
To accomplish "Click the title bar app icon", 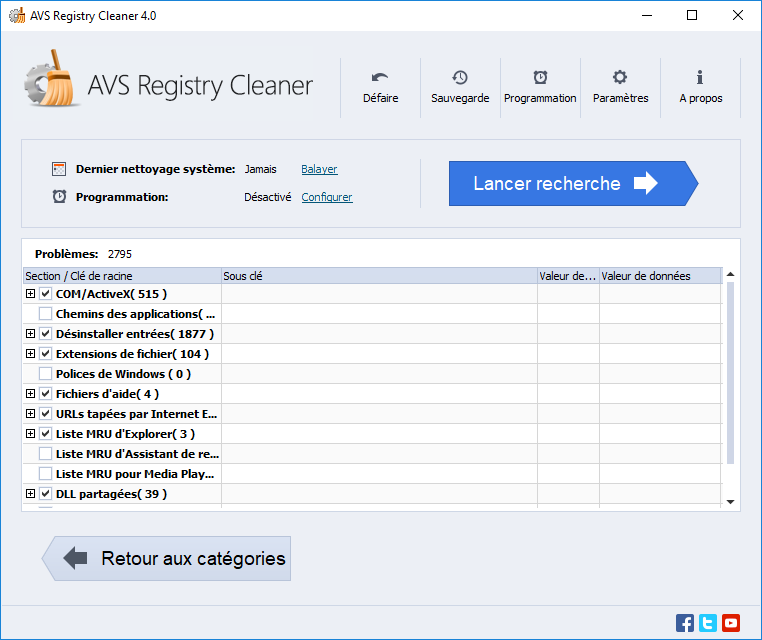I will pos(17,16).
